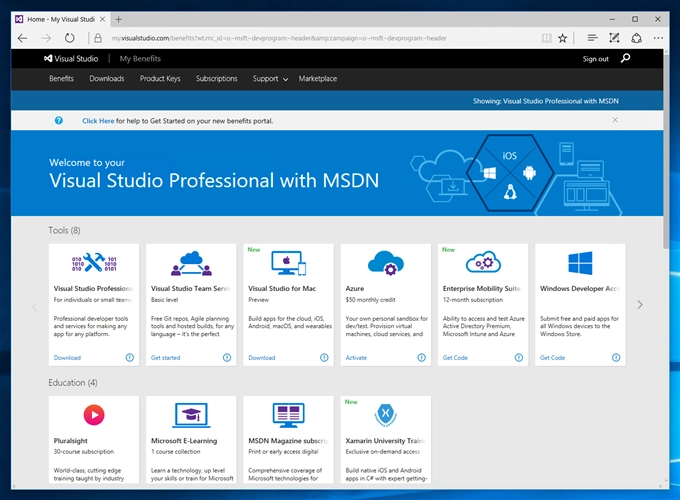The width and height of the screenshot is (680, 500).
Task: Close the Home - My Visual Studio tab
Action: click(x=102, y=19)
